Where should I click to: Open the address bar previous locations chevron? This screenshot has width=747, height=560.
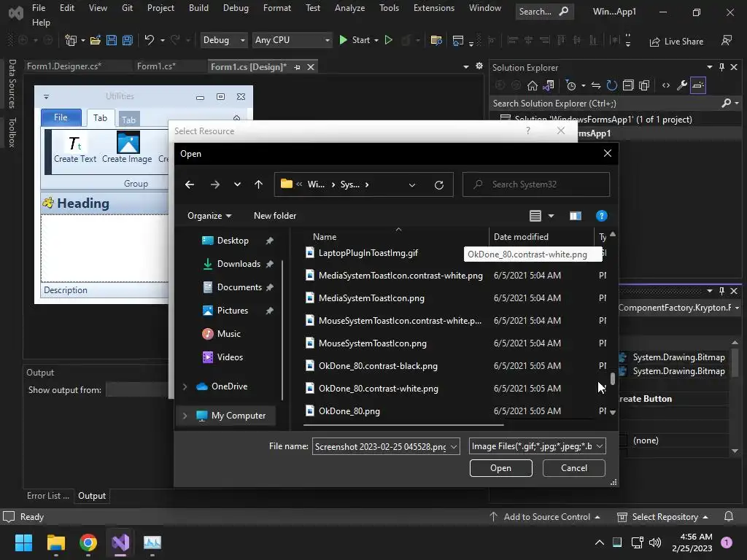411,184
